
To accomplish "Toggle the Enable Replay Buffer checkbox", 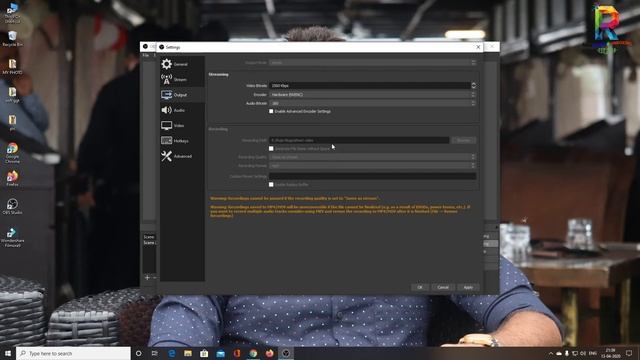I will point(271,184).
